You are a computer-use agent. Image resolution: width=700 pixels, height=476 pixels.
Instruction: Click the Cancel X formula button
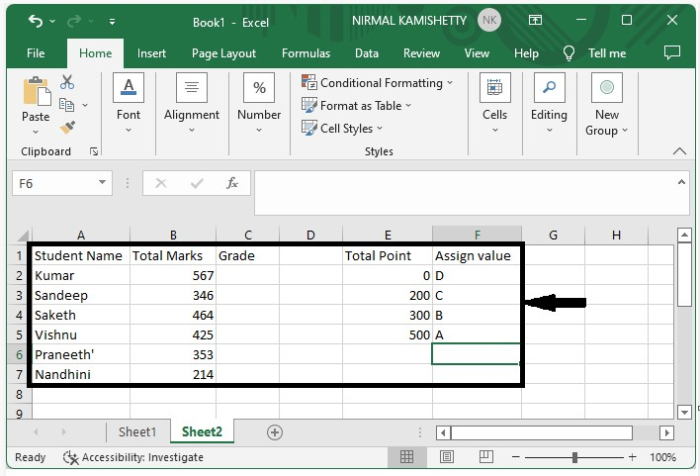coord(161,183)
